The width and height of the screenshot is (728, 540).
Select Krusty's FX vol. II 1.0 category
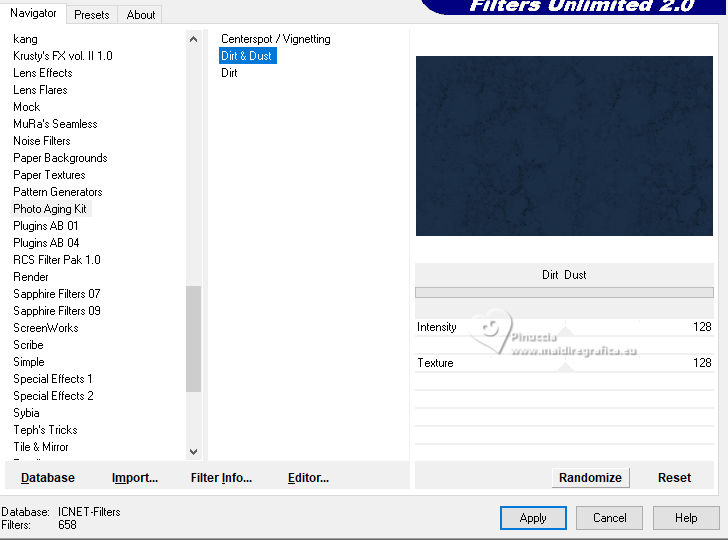(x=63, y=56)
